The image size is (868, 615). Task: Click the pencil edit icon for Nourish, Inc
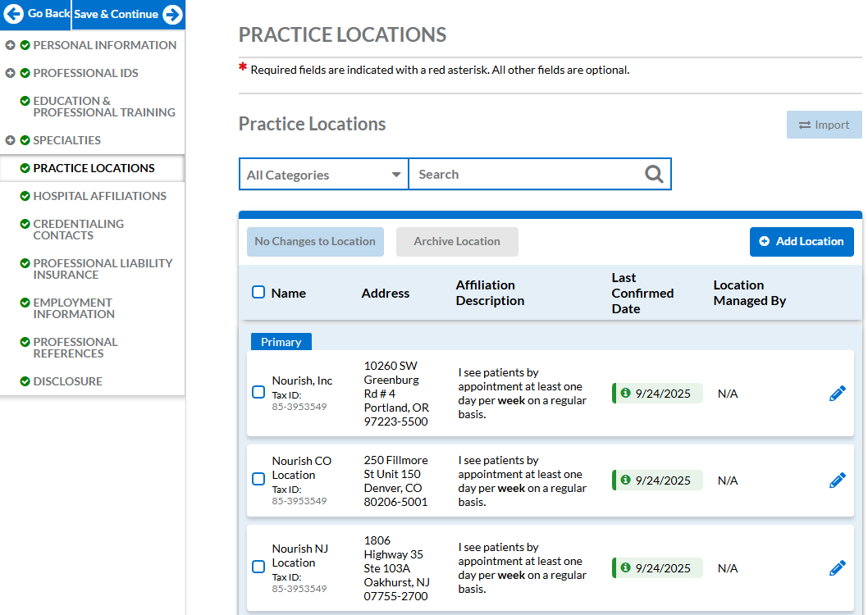pos(837,394)
